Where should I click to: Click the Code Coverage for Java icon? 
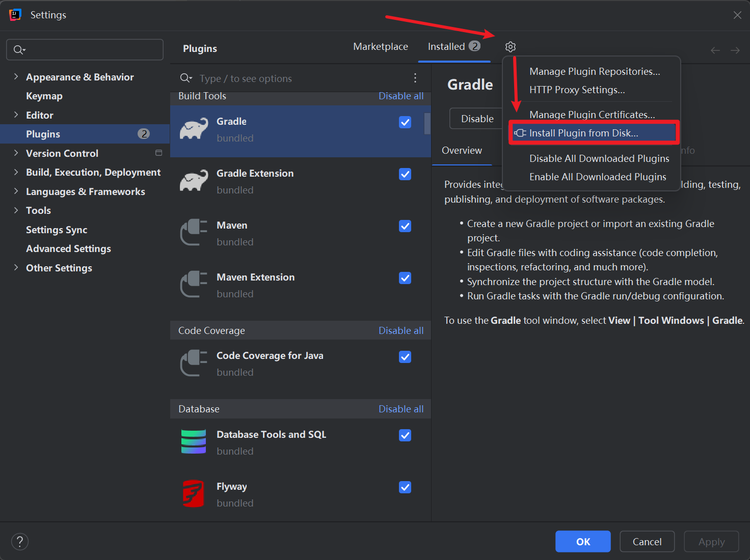194,363
